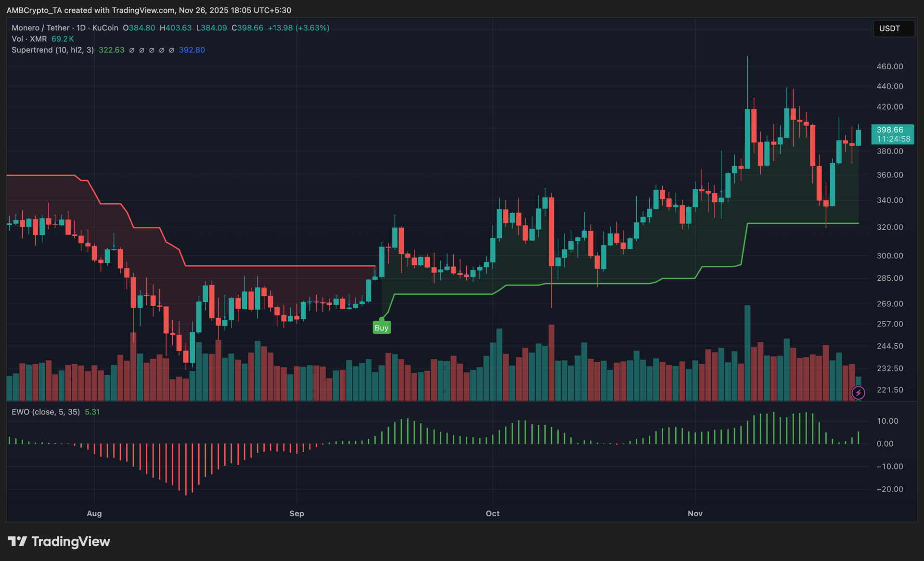The width and height of the screenshot is (924, 561).
Task: Click the Nov label on time axis
Action: click(695, 513)
